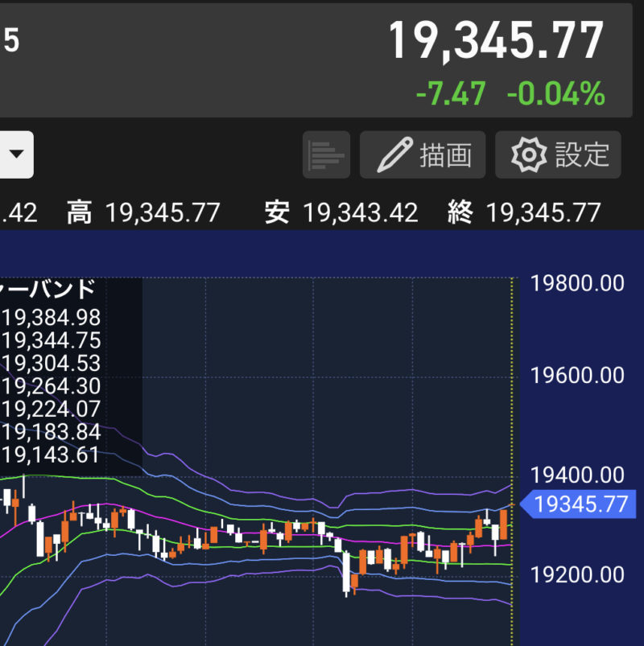The image size is (644, 646).
Task: Click the 19600.00 price axis label
Action: [x=577, y=376]
